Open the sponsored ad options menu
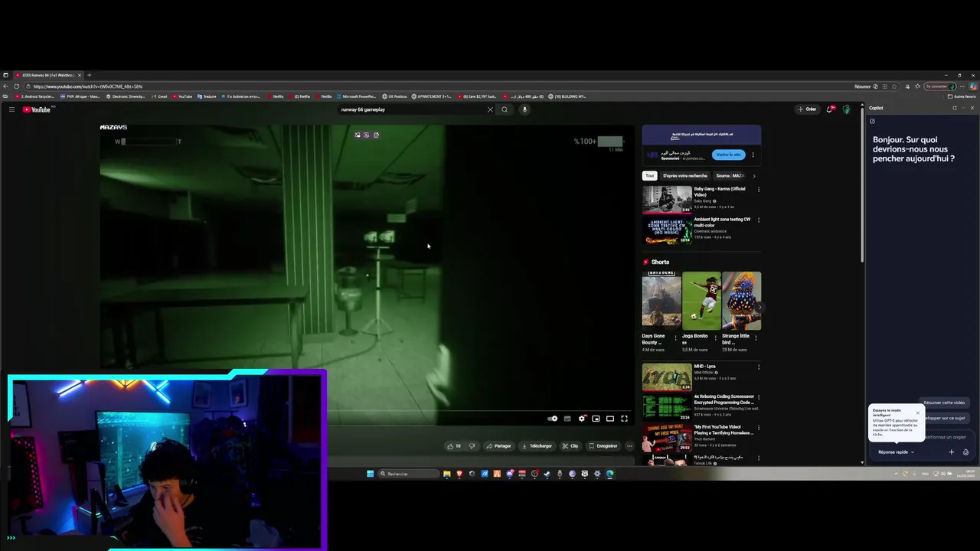980x551 pixels. (x=753, y=155)
